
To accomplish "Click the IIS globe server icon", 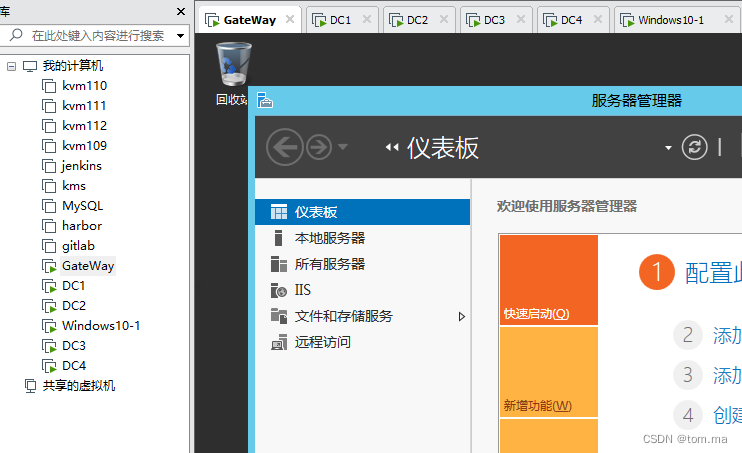I will click(279, 290).
